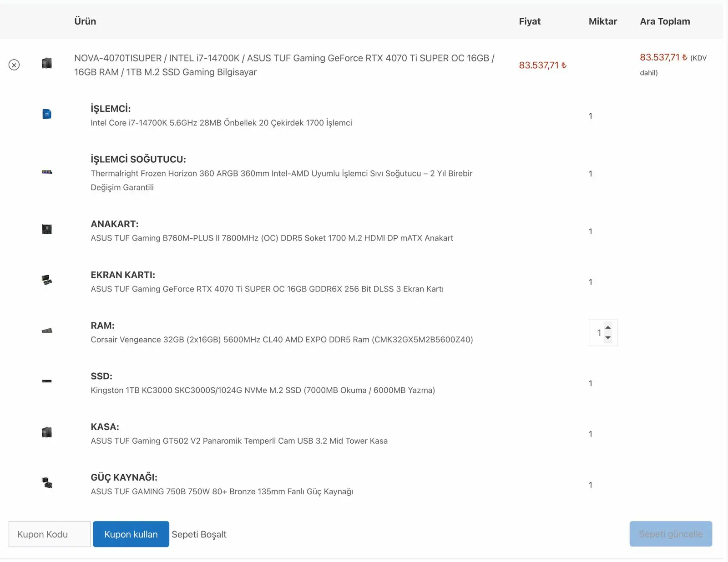The height and width of the screenshot is (562, 728).
Task: Open the NOVA-4070TISUPER computer thumbnail
Action: pos(47,63)
